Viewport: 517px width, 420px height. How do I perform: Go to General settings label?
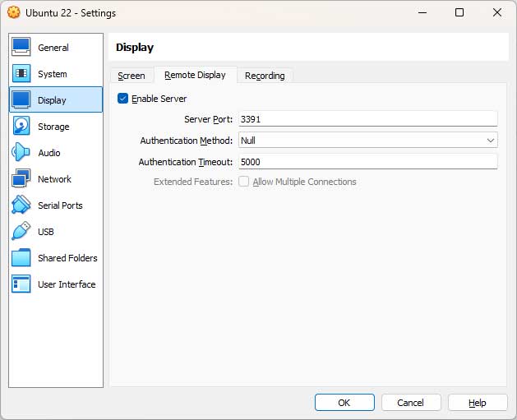[53, 48]
